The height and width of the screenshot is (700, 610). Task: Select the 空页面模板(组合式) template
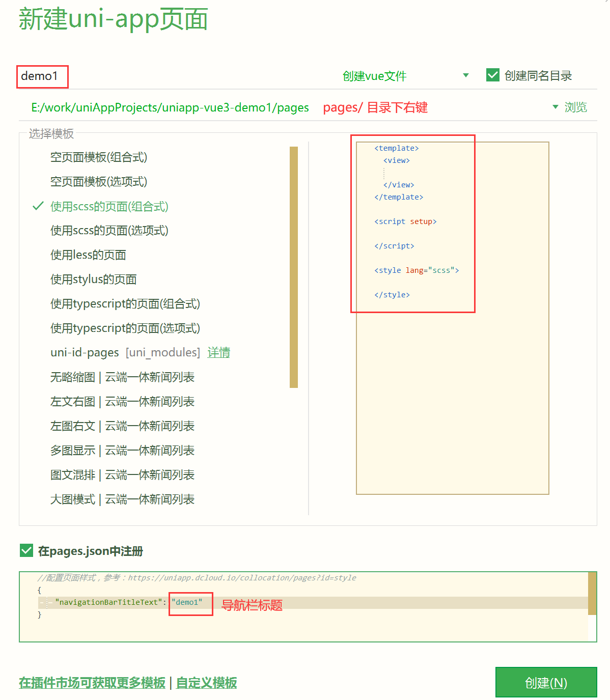[98, 157]
